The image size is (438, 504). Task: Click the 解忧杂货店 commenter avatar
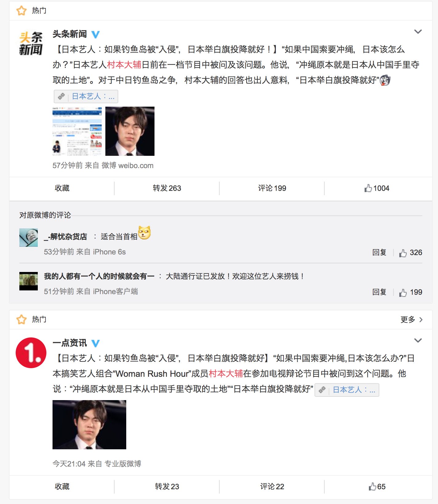[29, 238]
